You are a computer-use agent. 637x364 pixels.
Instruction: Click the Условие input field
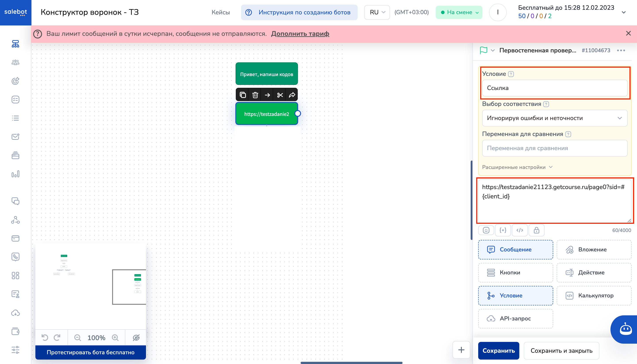click(x=554, y=88)
